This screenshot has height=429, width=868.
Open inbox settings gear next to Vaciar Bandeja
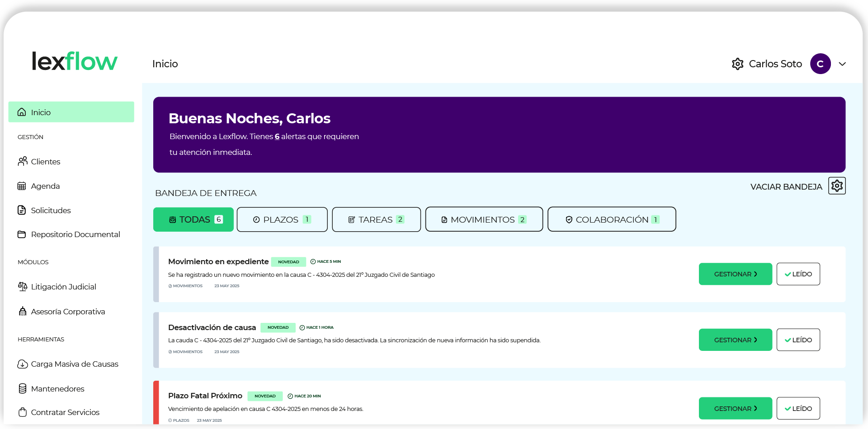tap(837, 186)
